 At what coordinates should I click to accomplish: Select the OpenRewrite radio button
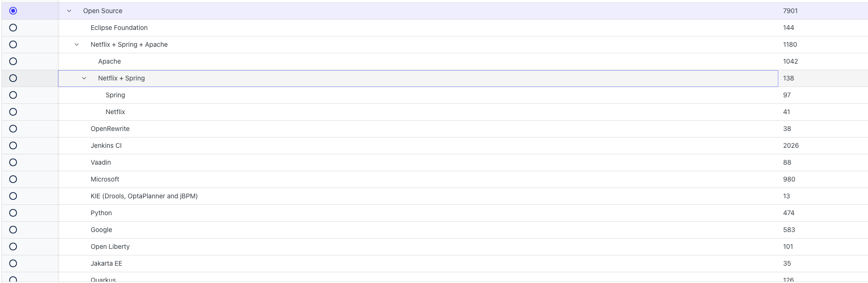click(x=13, y=129)
